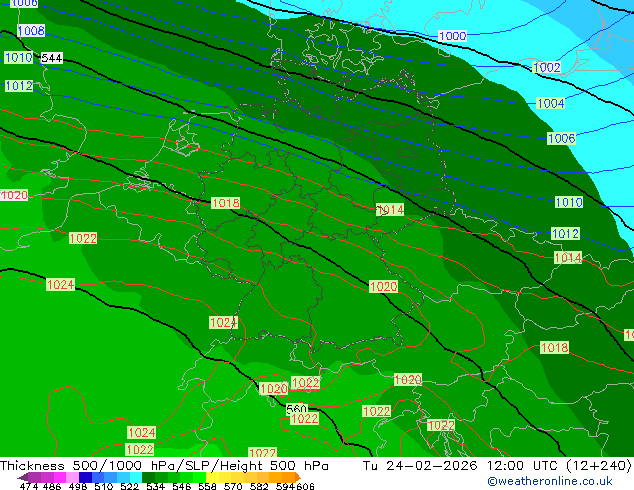The height and width of the screenshot is (490, 634).
Task: Click the 522 legend value
Action: tap(130, 486)
